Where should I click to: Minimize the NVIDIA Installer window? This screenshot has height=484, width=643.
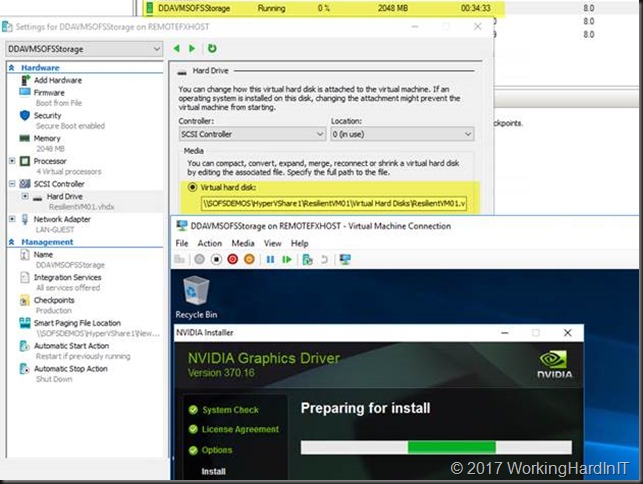click(x=505, y=333)
